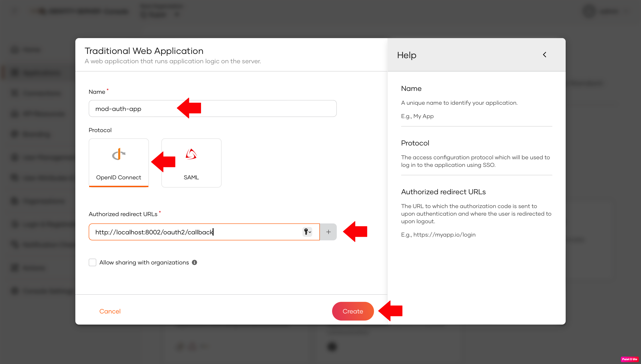Click the info icon beside Allow sharing
This screenshot has height=364, width=641.
coord(194,262)
